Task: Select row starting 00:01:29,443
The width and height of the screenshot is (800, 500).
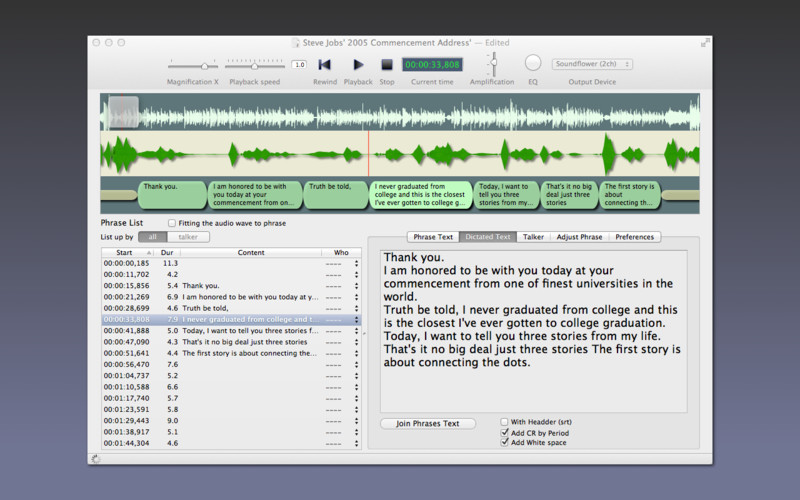Action: pos(231,420)
